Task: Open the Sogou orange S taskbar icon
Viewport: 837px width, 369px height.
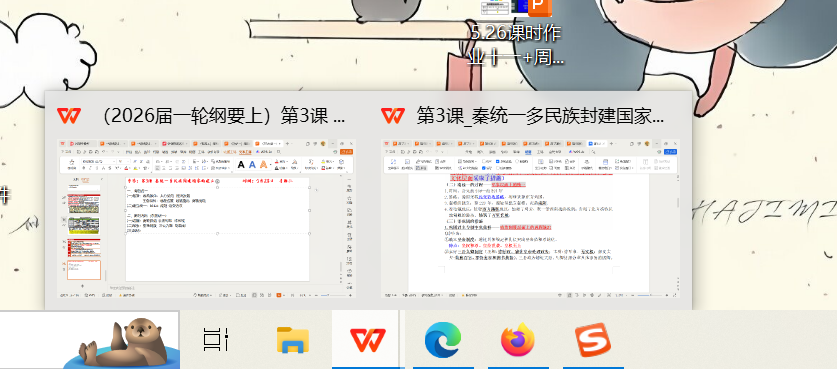Action: click(x=593, y=340)
